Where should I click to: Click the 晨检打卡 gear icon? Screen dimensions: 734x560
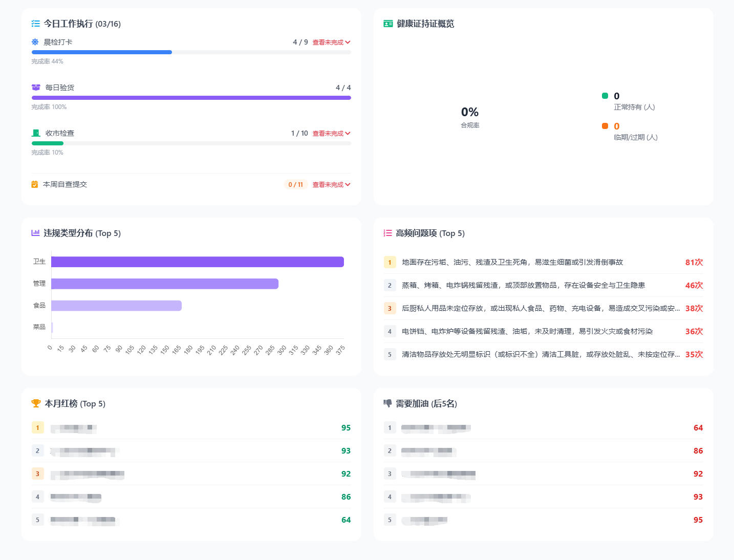point(35,42)
